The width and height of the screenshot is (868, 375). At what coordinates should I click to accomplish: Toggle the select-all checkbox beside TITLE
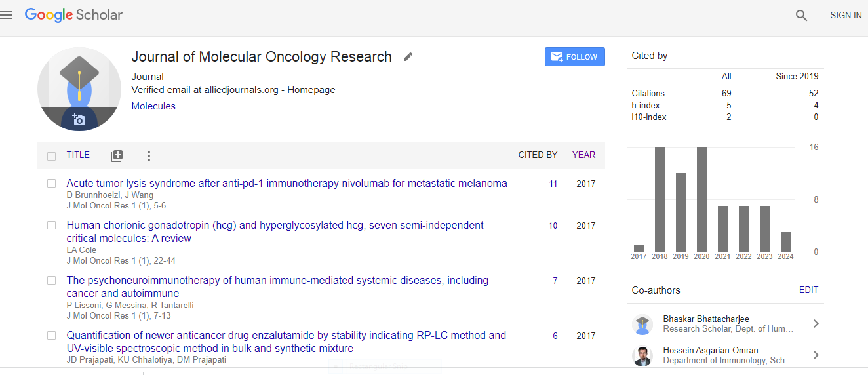51,156
